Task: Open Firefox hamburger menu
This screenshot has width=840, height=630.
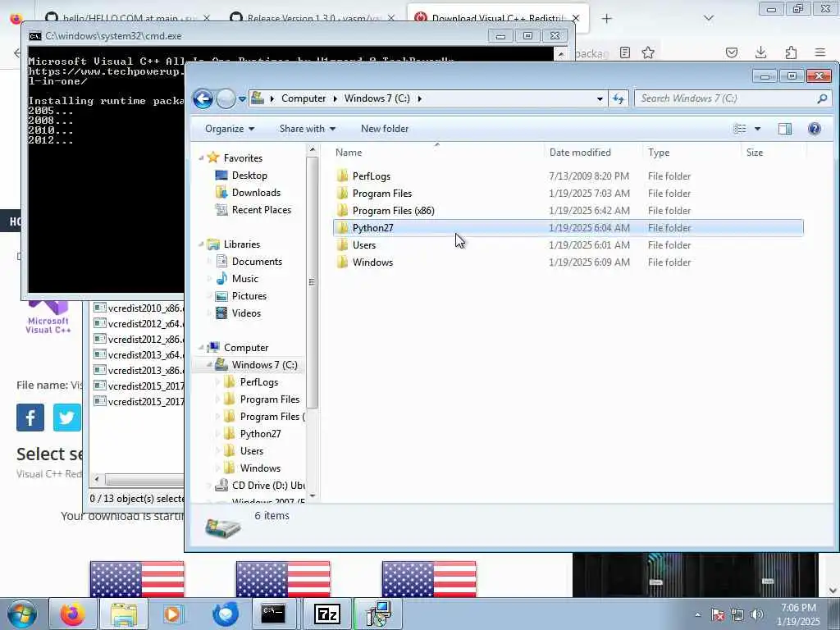Action: [820, 52]
